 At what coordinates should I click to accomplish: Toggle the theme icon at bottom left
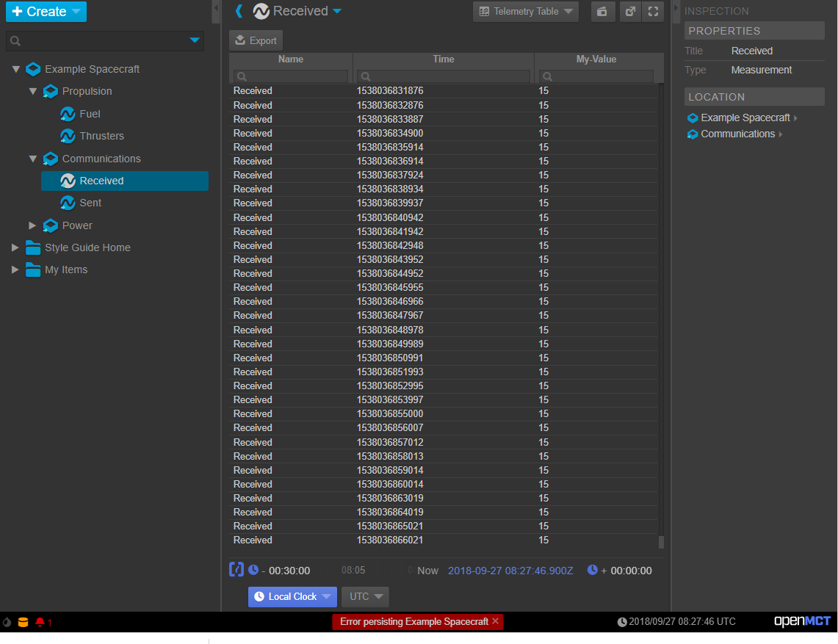[7, 621]
